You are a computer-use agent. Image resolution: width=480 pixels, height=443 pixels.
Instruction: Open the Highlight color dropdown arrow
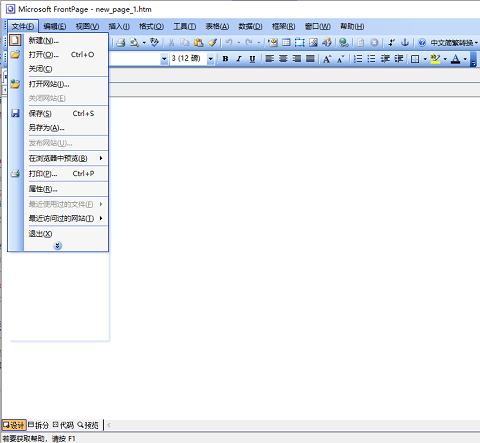[445, 59]
